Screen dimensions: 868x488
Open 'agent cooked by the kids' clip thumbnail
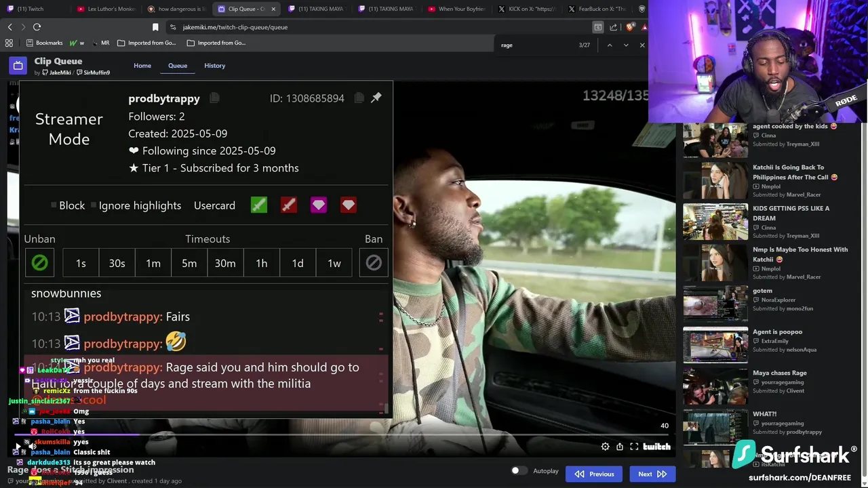pyautogui.click(x=715, y=140)
